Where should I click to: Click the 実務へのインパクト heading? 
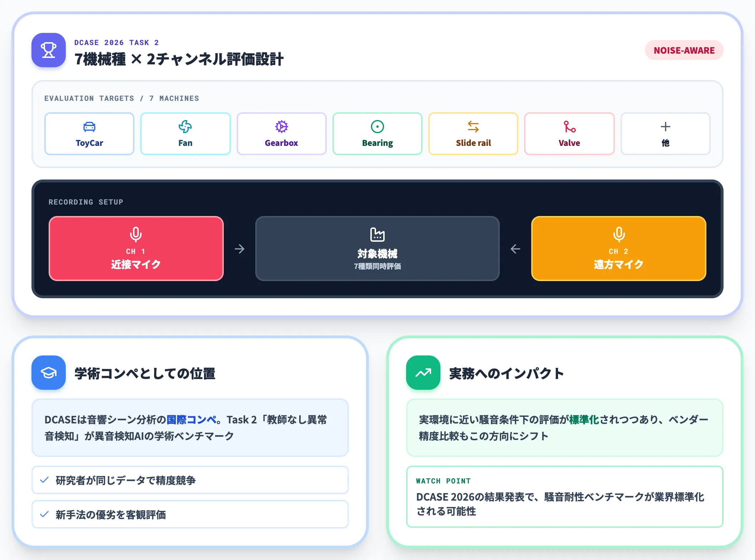tap(507, 373)
